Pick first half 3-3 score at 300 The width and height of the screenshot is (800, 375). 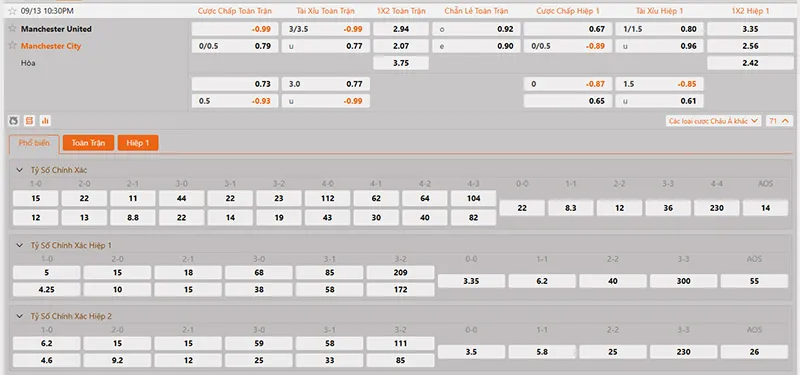[x=684, y=281]
